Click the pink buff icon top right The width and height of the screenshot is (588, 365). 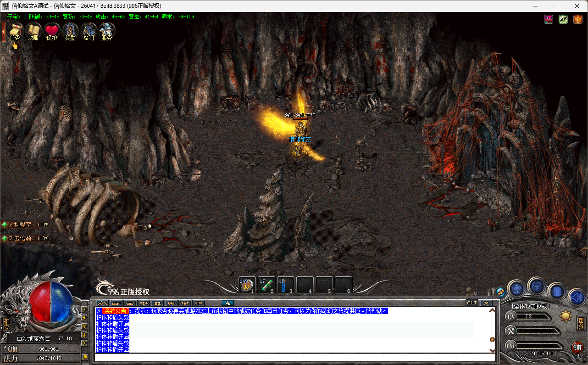[549, 19]
